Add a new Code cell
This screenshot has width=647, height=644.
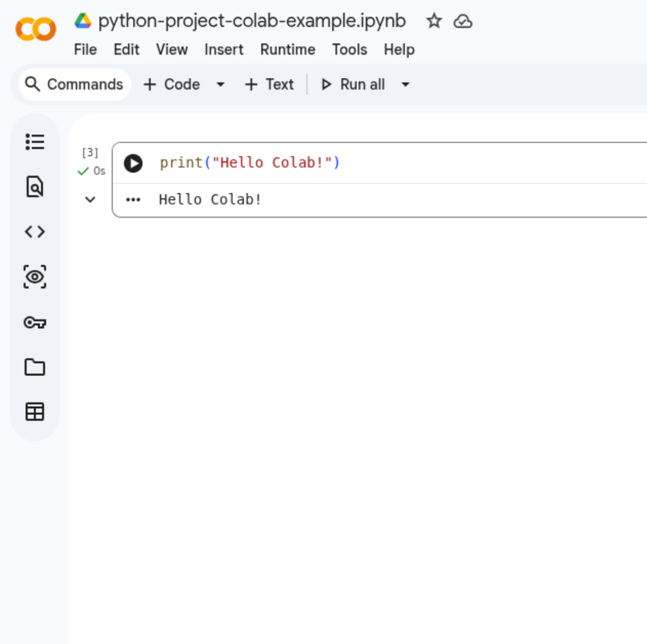[x=171, y=84]
